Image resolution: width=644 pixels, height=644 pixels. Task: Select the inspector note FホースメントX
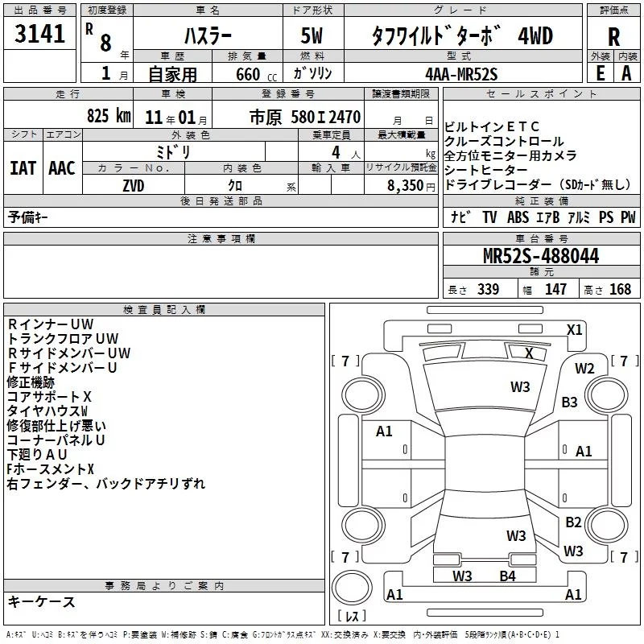coord(51,469)
